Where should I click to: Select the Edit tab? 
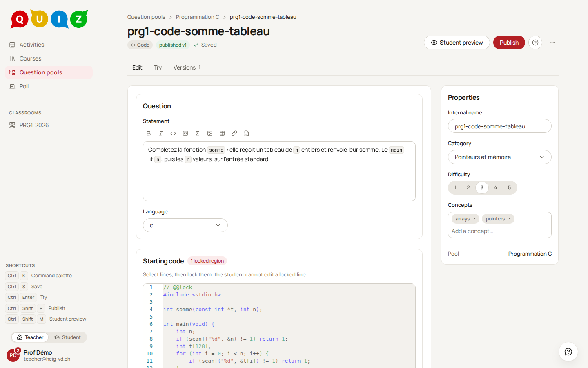[x=137, y=67]
